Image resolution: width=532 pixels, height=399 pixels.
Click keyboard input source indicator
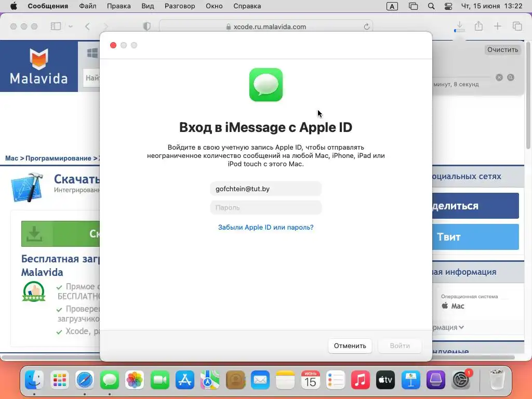(392, 6)
